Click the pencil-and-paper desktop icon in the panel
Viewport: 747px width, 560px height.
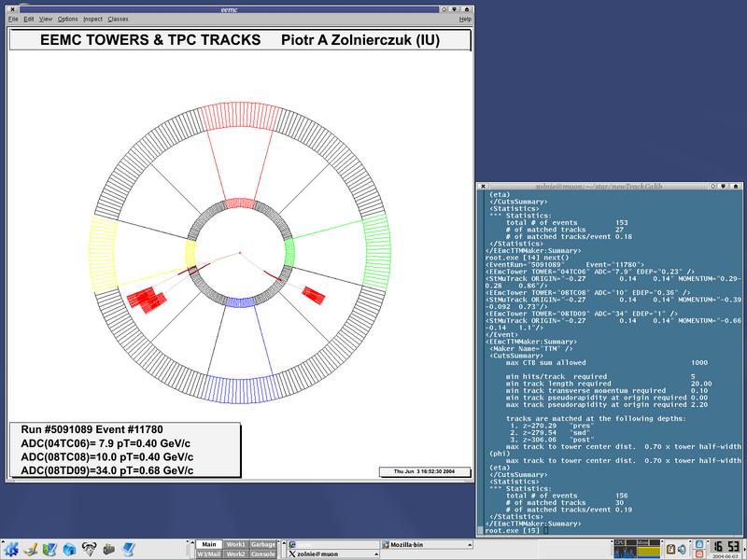[31, 549]
